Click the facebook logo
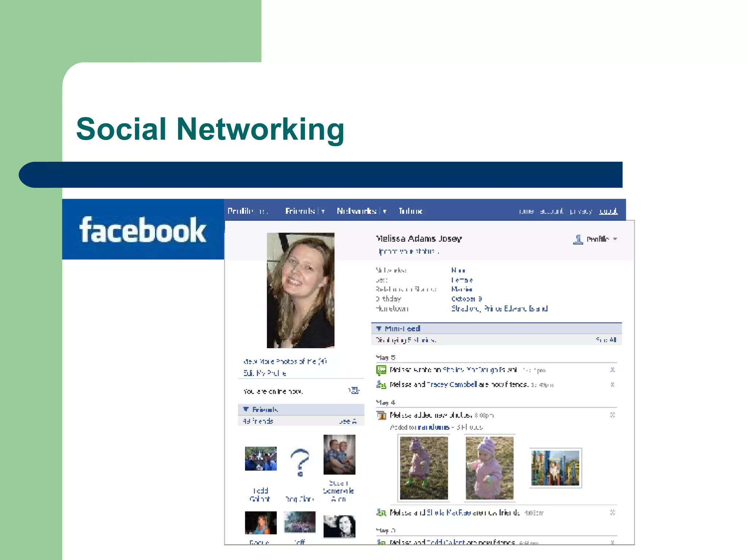Screen dimensions: 747x560 (x=143, y=230)
